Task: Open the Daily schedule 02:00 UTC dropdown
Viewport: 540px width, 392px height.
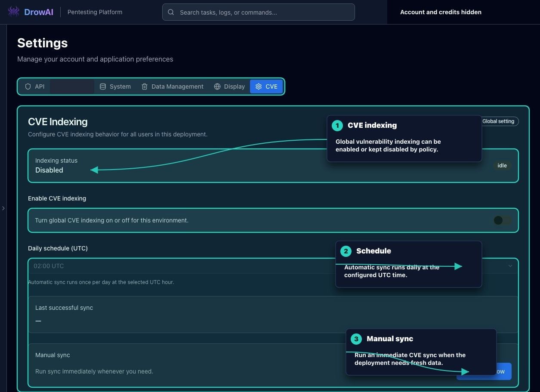Action: 273,266
